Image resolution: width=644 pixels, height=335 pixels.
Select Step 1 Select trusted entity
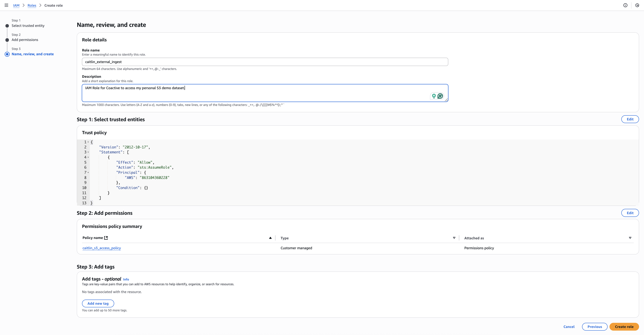click(x=28, y=26)
